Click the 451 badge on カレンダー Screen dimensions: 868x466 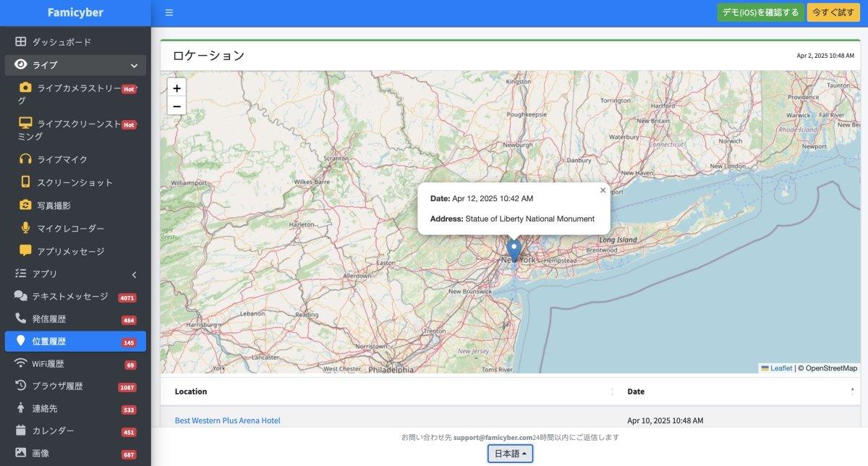pyautogui.click(x=129, y=433)
